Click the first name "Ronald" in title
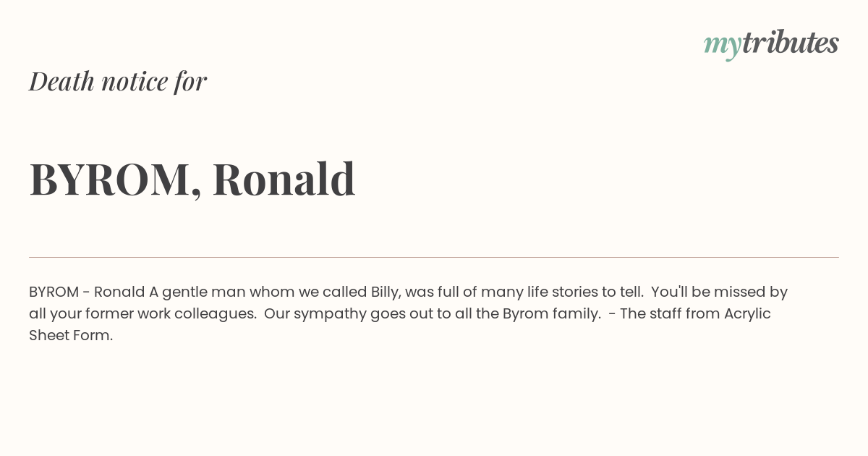 pyautogui.click(x=284, y=179)
